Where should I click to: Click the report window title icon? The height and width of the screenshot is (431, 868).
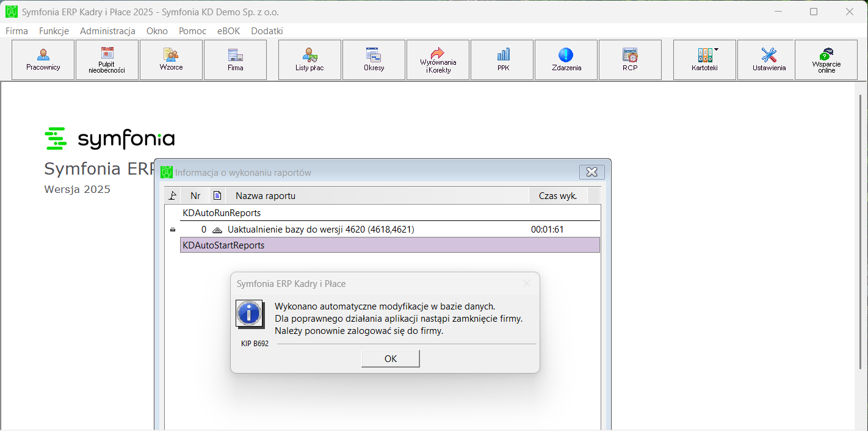click(167, 172)
